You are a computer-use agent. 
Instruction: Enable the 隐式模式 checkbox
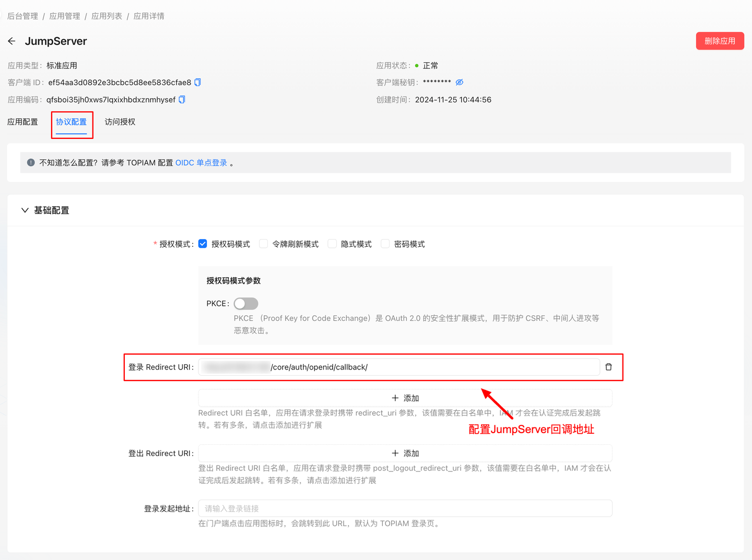point(332,244)
